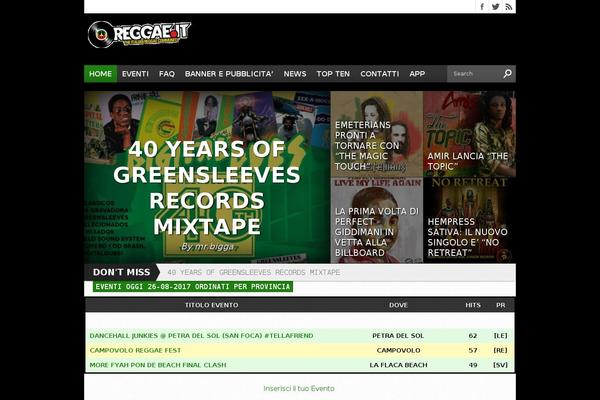Open Emeterians 'The Magic Touch' article tile
The width and height of the screenshot is (600, 400).
point(377,134)
